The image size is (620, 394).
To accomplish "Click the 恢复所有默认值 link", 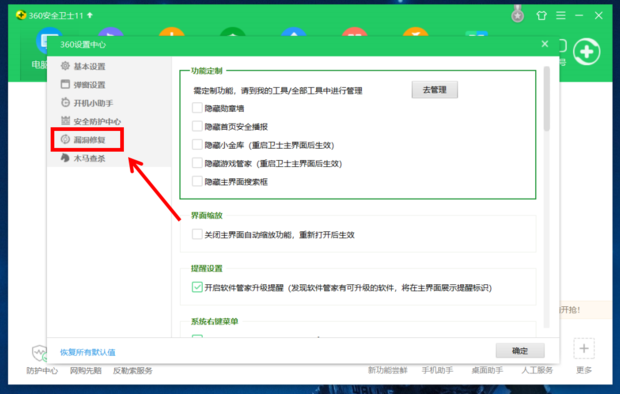I will (87, 352).
